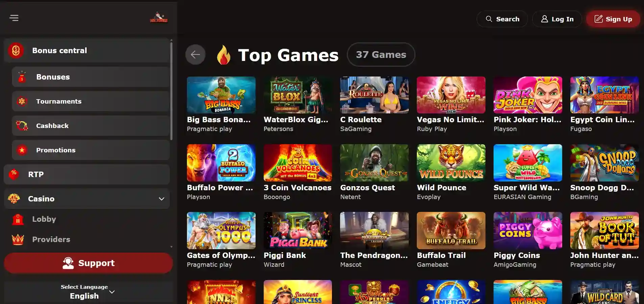Viewport: 644px width, 304px height.
Task: Open the Gonzos Quest game thumbnail
Action: coord(374,163)
